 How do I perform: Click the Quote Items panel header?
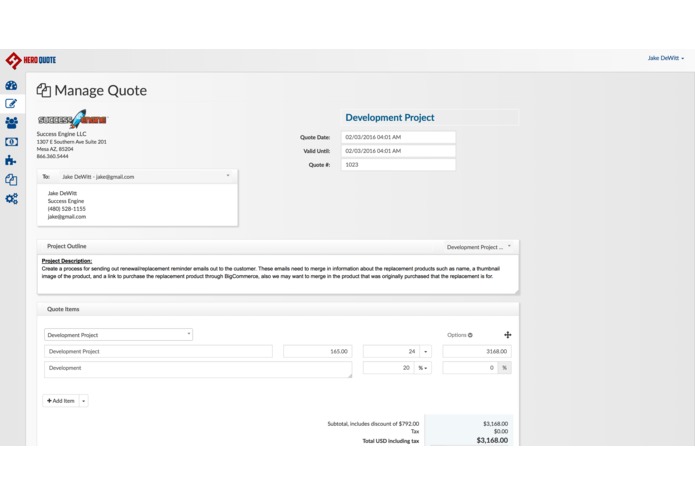(278, 309)
